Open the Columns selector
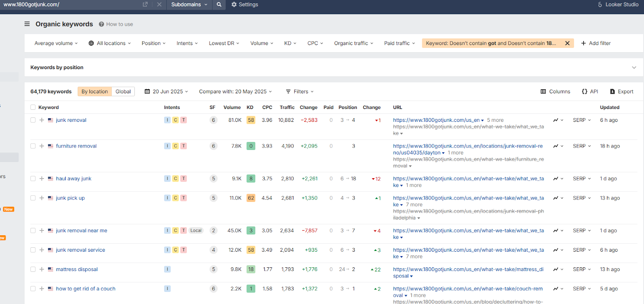 [555, 92]
